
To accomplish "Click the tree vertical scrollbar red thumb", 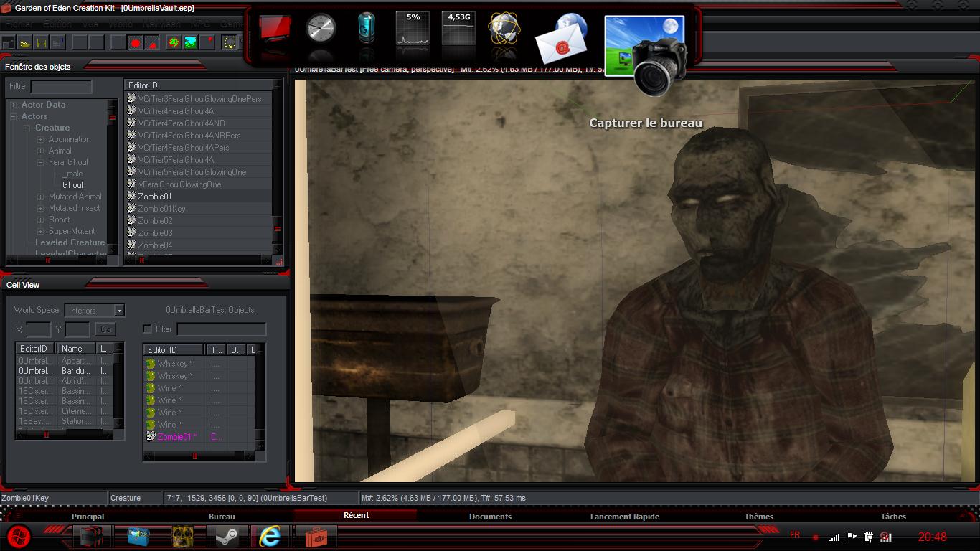I will pos(112,117).
